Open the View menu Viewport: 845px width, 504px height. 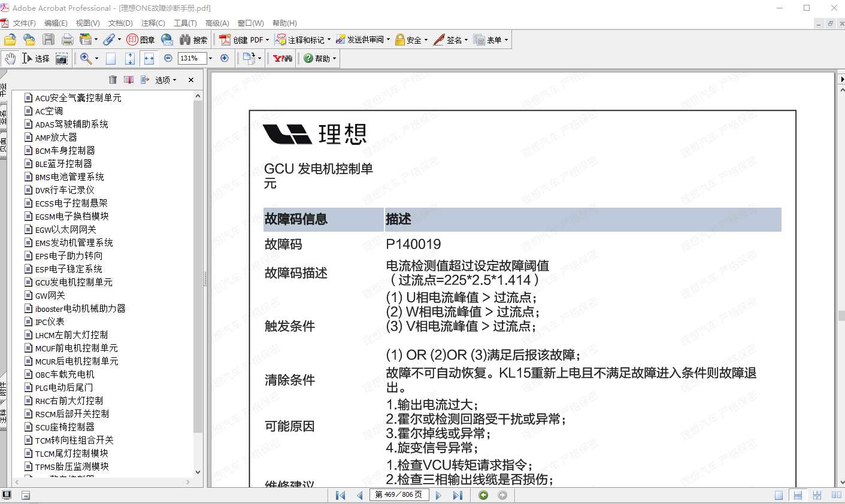87,23
